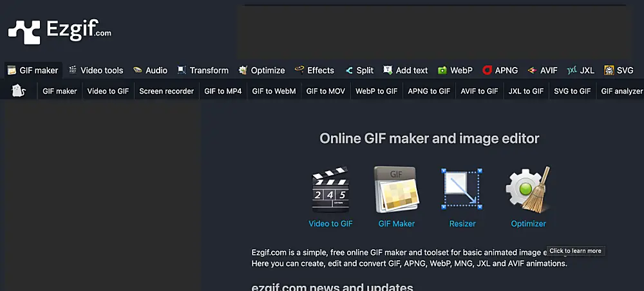Screen dimensions: 644x291
Task: Click the 'Click to learn more' tooltip
Action: point(575,251)
